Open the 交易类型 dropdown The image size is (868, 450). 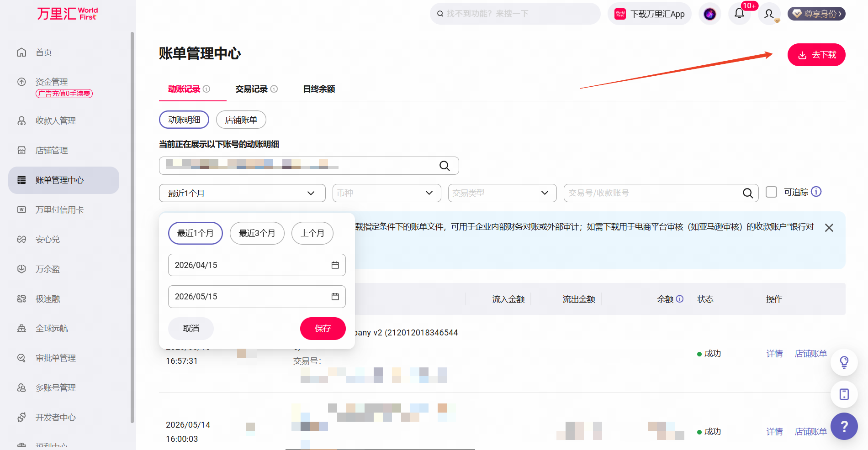point(503,193)
